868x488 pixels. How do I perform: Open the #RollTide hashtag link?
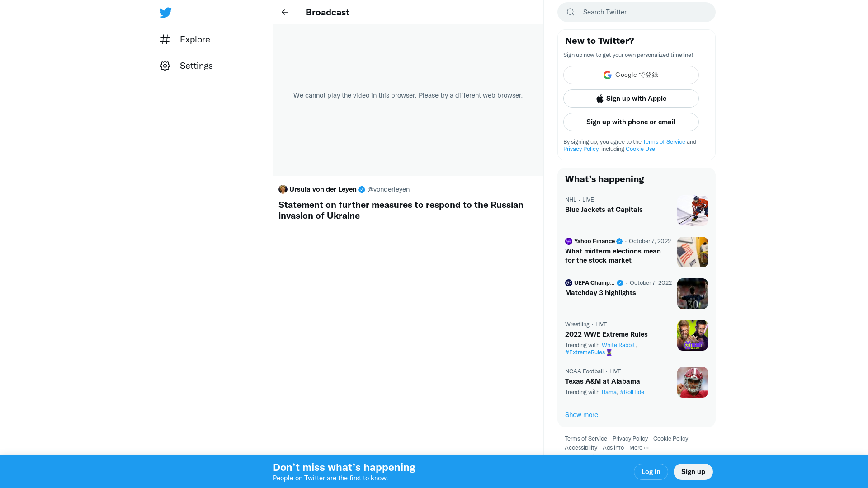tap(632, 392)
